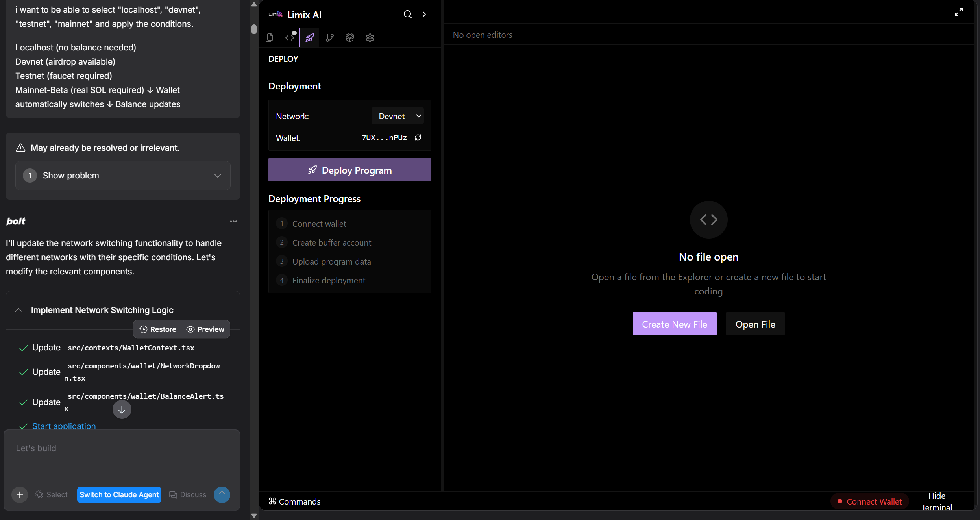
Task: Open the Start application link
Action: tap(64, 426)
